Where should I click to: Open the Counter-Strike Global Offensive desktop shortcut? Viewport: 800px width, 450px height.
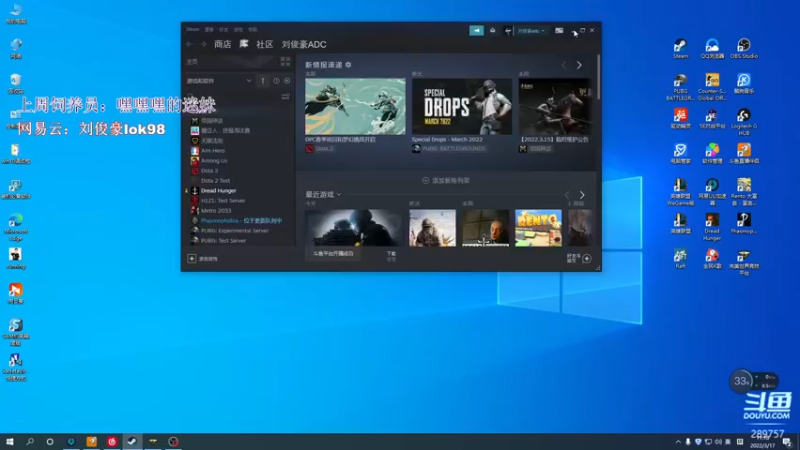pos(712,87)
